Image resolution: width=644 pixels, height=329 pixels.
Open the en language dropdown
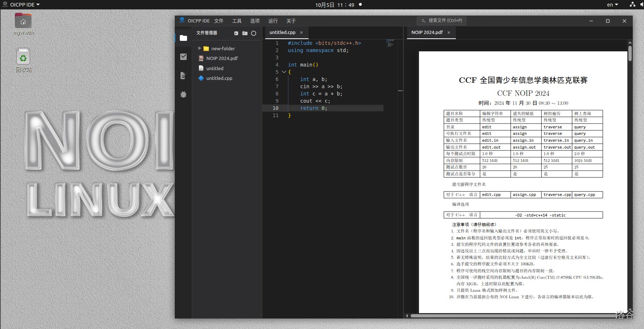coord(612,5)
